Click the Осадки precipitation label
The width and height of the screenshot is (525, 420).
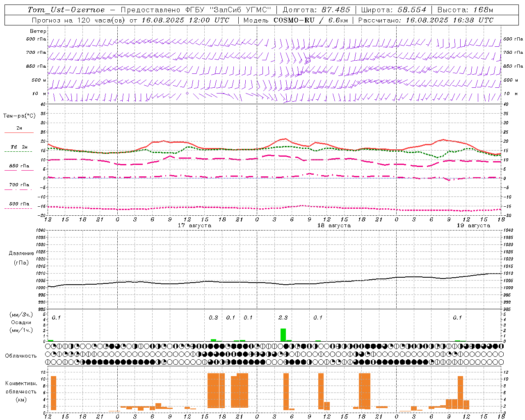tap(21, 322)
